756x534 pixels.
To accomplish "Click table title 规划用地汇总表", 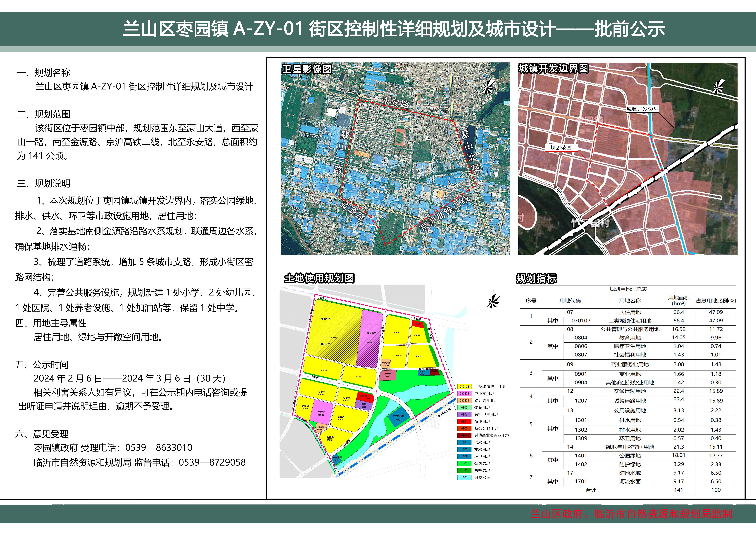I will coord(628,289).
